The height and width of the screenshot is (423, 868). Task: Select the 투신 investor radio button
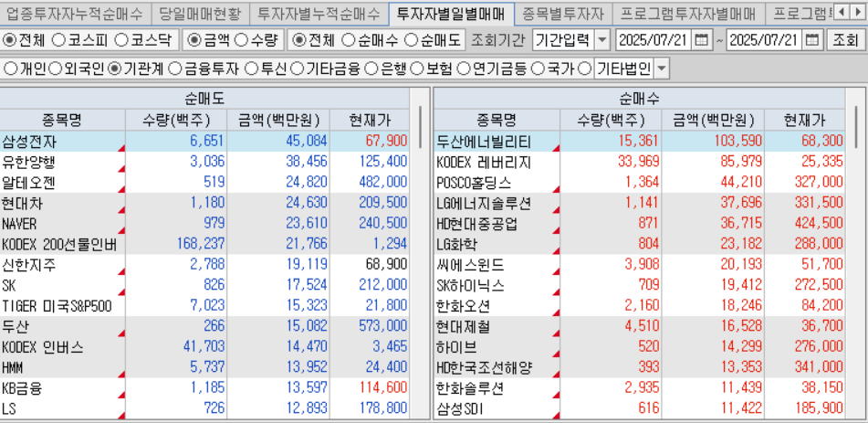click(251, 69)
